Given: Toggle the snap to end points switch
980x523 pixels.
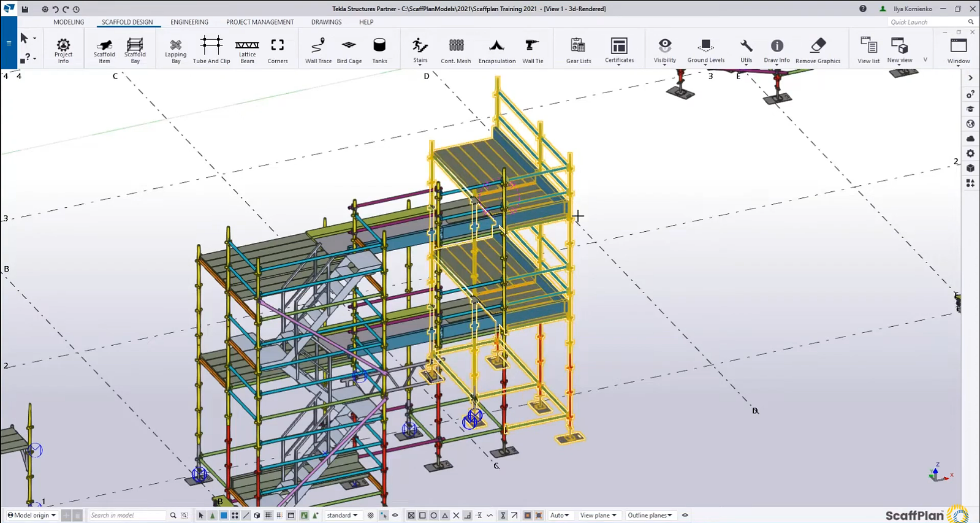Looking at the screenshot, I should [x=422, y=516].
